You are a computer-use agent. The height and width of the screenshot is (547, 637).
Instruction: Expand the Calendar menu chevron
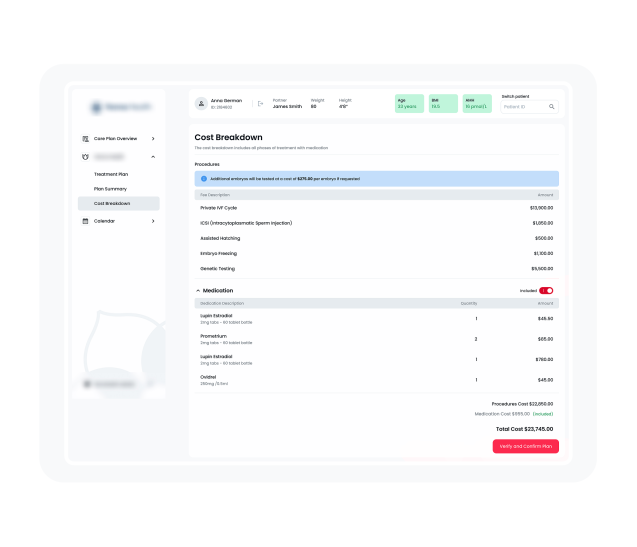pos(153,221)
